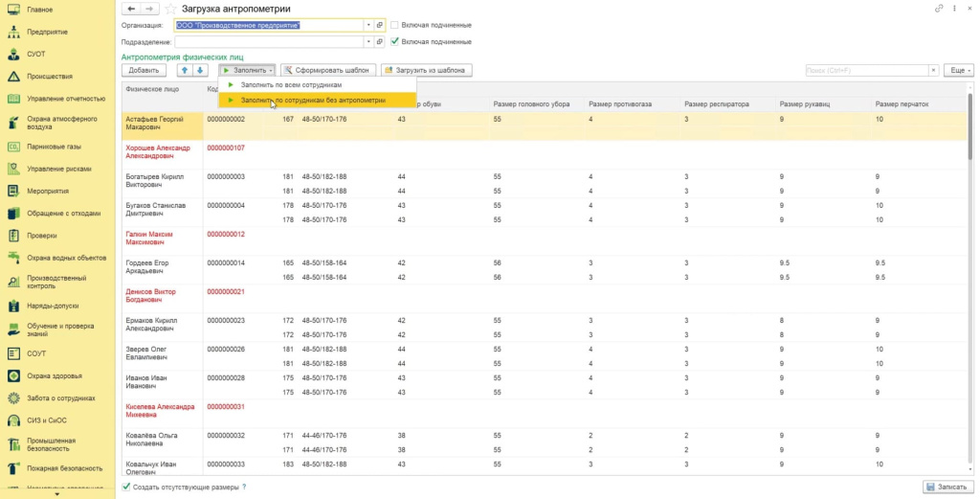Open the Предприятие sidebar icon
Viewport: 980px width, 499px height.
[x=13, y=32]
